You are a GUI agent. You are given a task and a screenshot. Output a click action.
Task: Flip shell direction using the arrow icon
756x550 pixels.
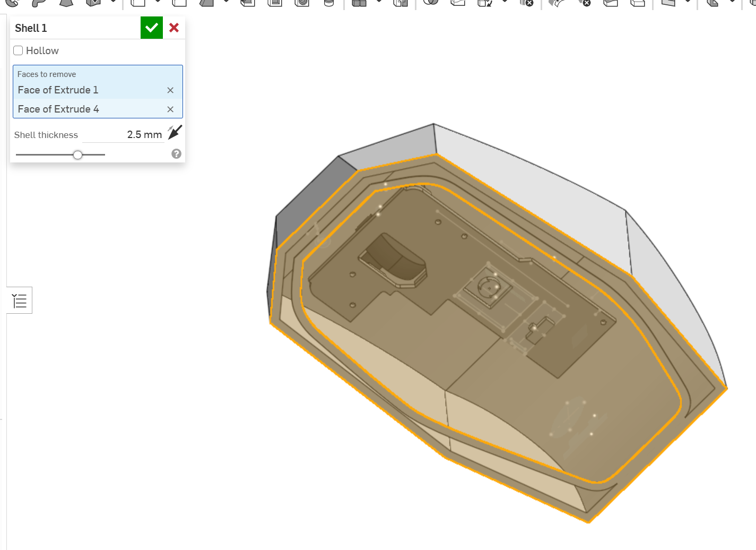point(175,132)
